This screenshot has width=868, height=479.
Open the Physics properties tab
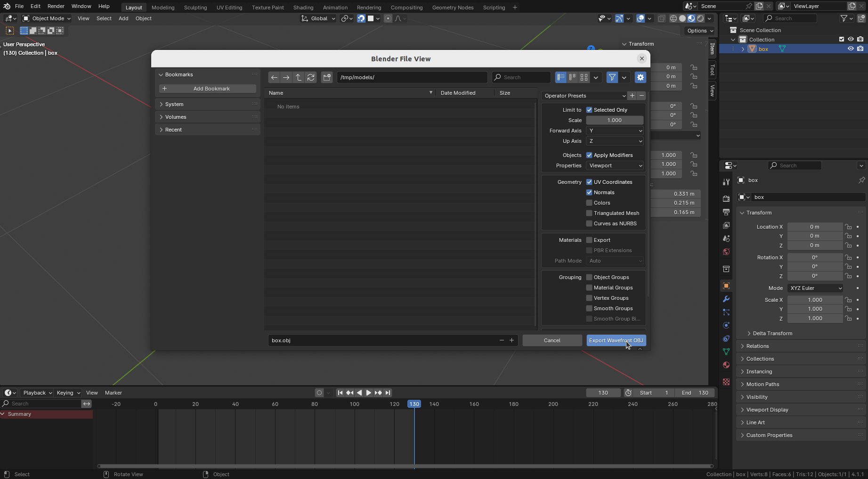pos(726,325)
